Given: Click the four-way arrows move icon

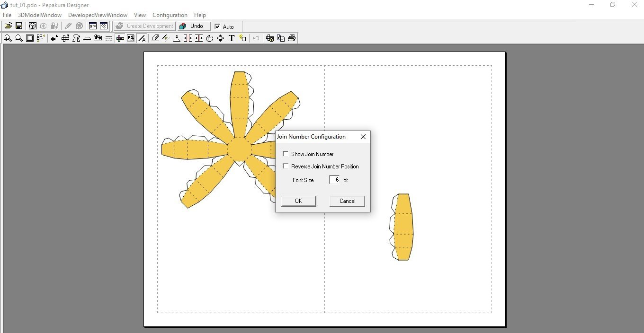Looking at the screenshot, I should point(221,38).
